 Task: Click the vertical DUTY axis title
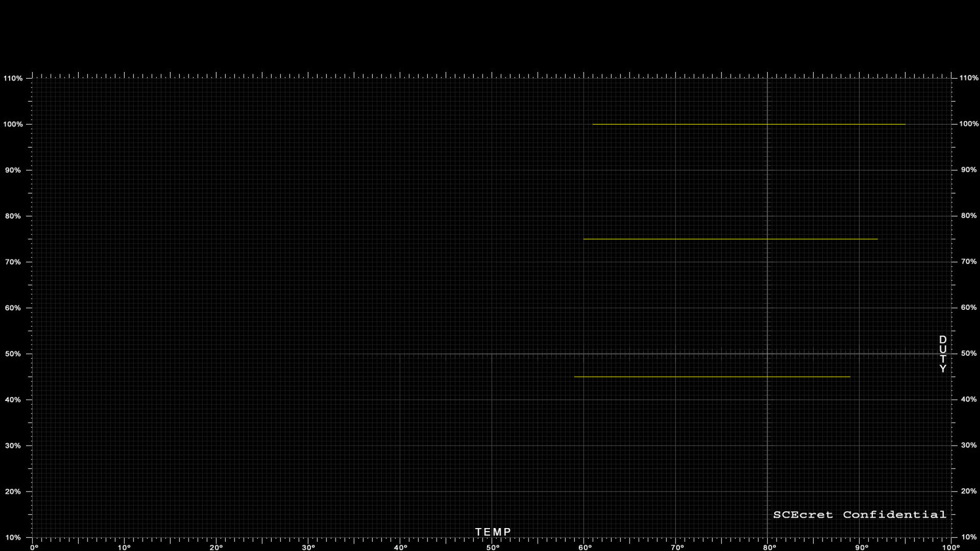(943, 354)
